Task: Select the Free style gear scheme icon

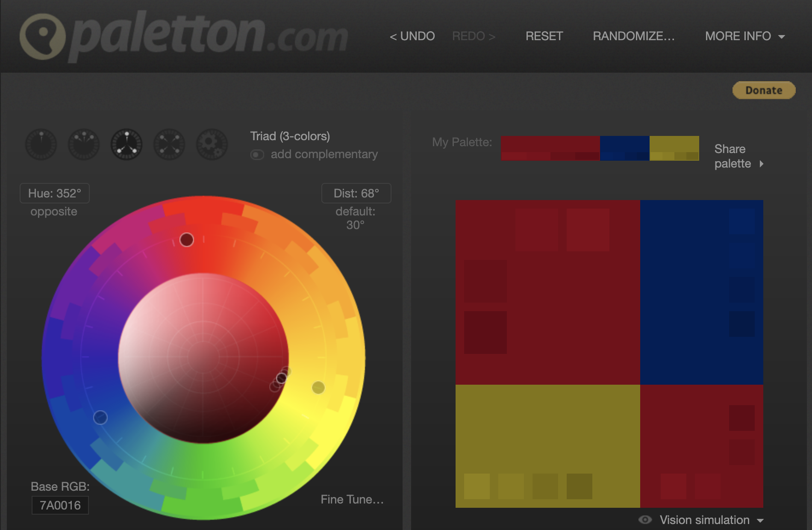Action: (212, 144)
